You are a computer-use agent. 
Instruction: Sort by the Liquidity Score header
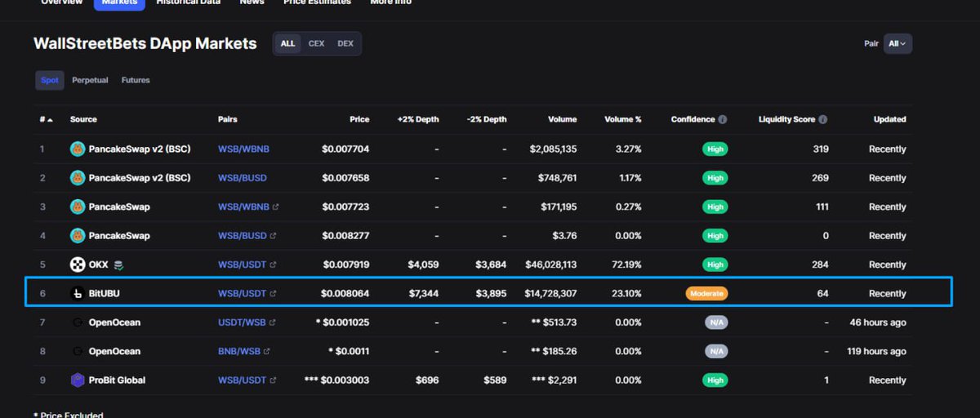786,119
